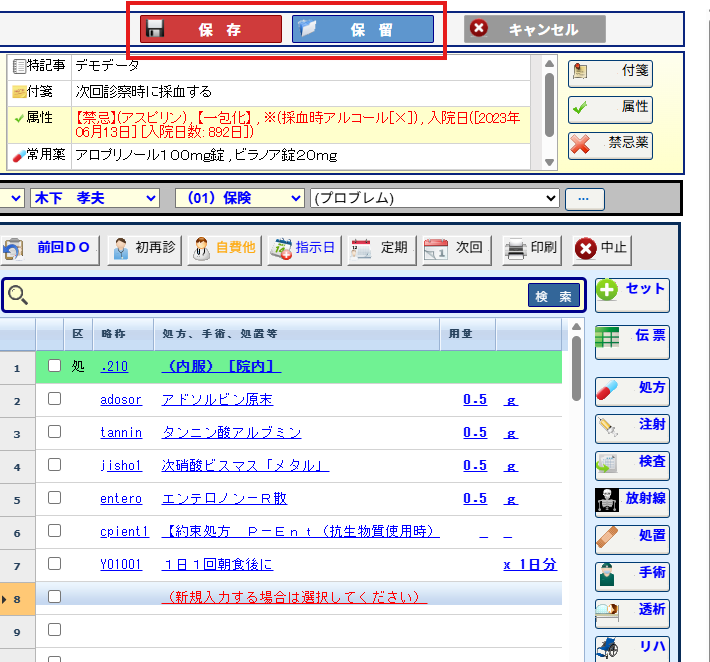Screen dimensions: 710x662
Task: Select the checkbox beside the entero row
Action: tap(55, 498)
